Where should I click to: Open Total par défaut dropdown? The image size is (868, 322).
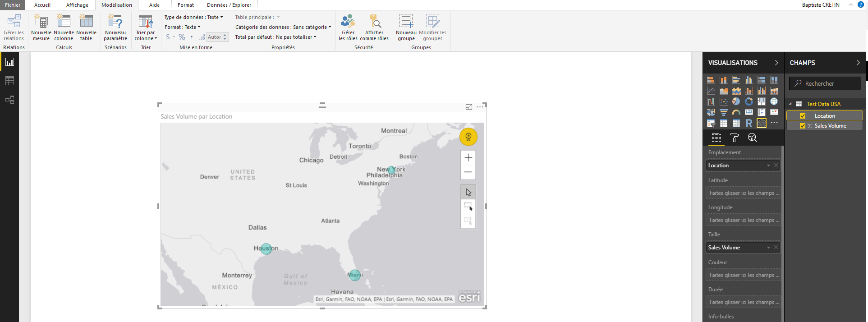tap(276, 37)
